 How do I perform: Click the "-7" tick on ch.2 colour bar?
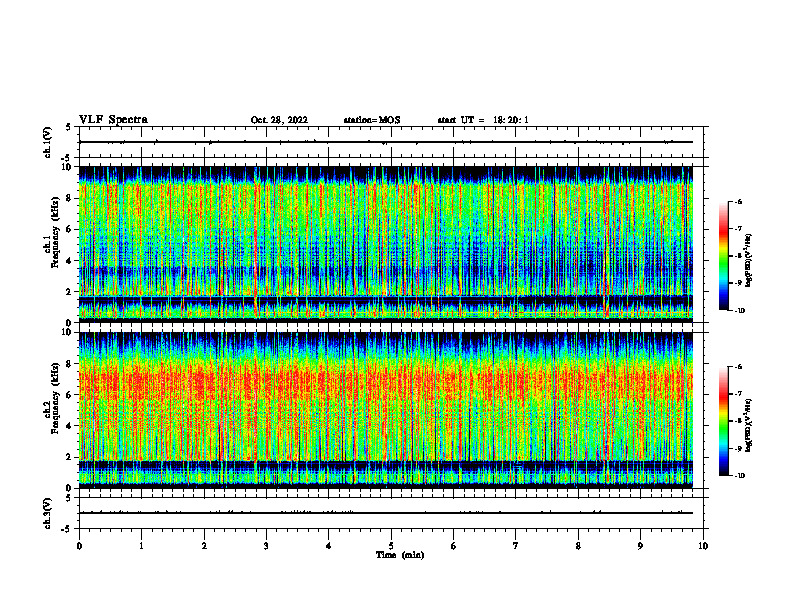tap(738, 394)
